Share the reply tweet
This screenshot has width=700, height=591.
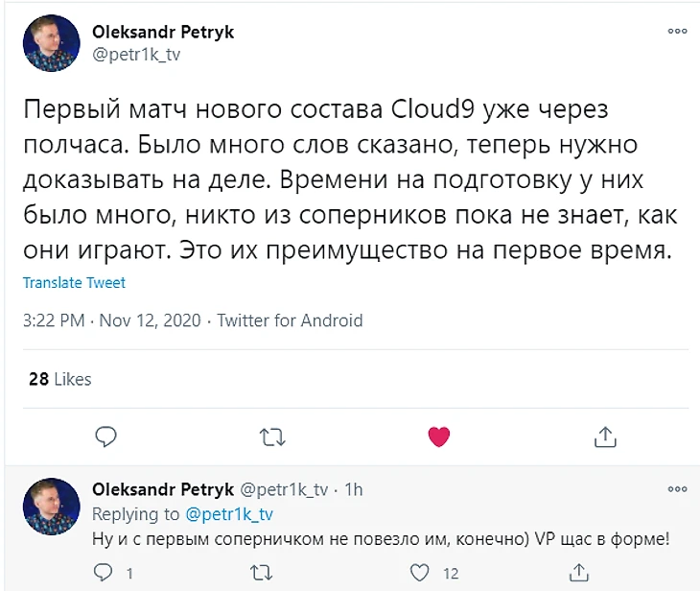(x=577, y=574)
